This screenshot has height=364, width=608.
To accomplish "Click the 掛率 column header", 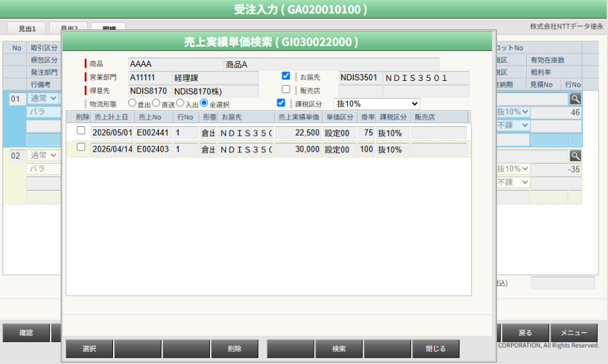I will pyautogui.click(x=367, y=117).
